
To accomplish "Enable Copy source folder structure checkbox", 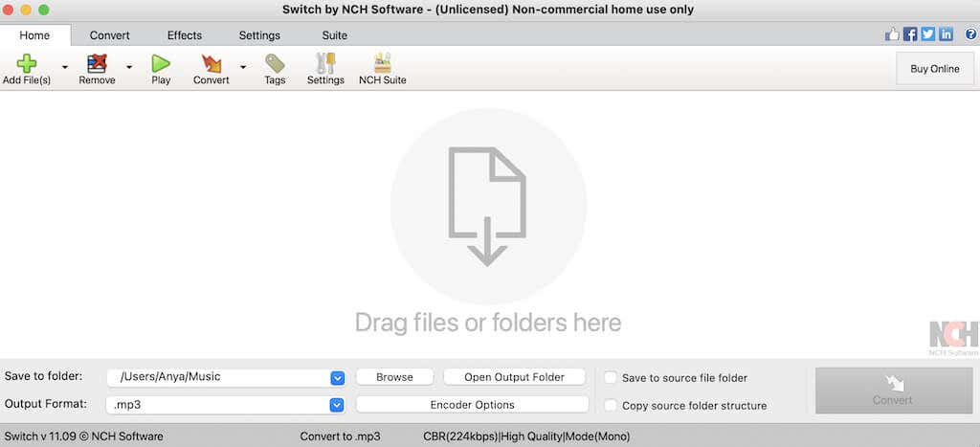I will coord(611,405).
